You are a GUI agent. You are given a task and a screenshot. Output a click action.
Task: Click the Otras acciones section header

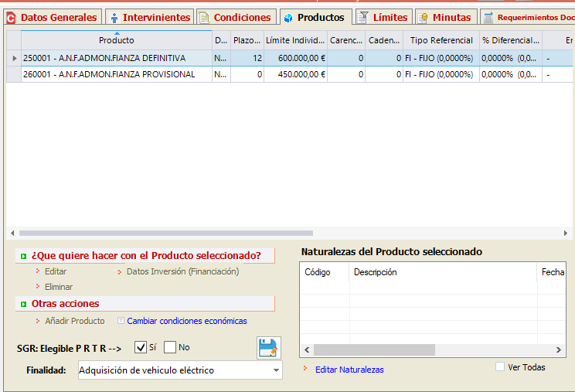pyautogui.click(x=145, y=304)
